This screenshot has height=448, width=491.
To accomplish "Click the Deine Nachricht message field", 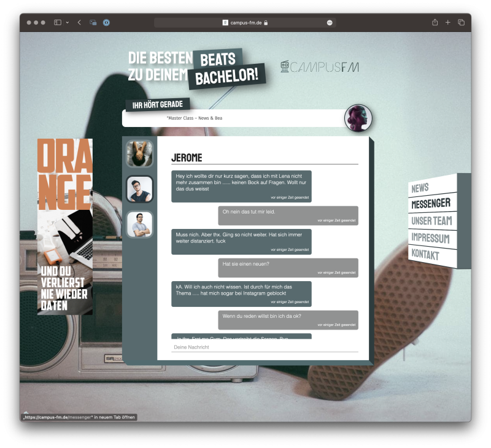I will tap(265, 347).
